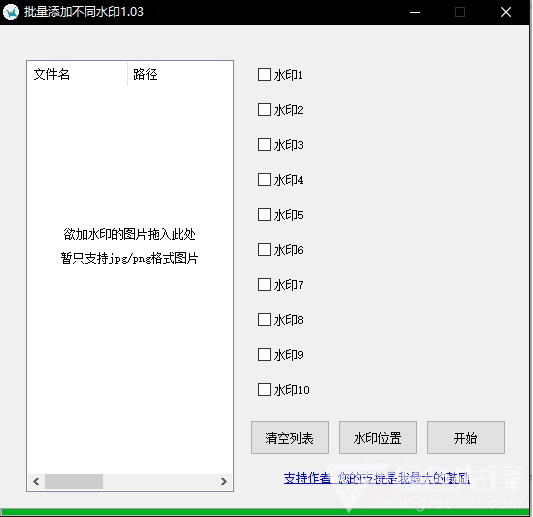Check the 水印3 option
Screen dimensions: 533x517
(264, 145)
